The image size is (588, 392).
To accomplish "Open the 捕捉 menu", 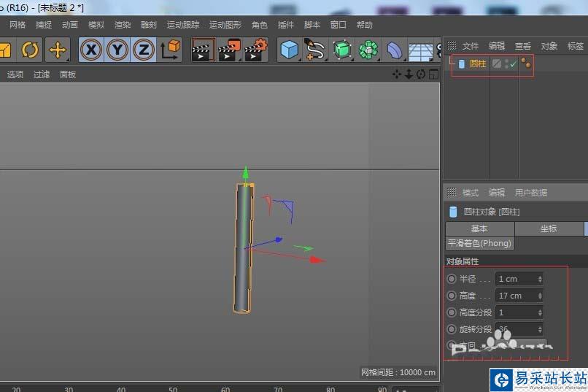I will click(44, 25).
